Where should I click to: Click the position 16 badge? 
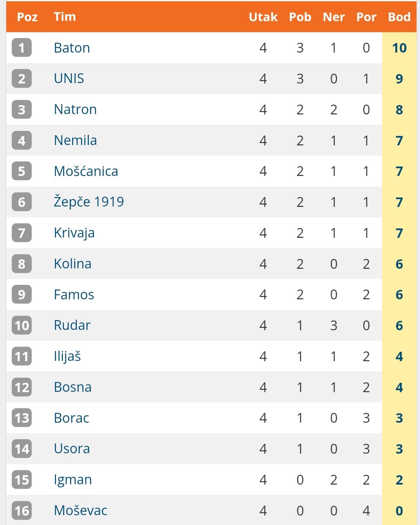pos(22,511)
